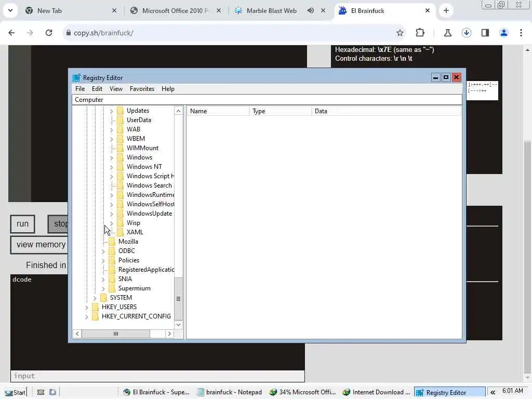
Task: Open the Edit menu in Registry Editor
Action: [97, 89]
